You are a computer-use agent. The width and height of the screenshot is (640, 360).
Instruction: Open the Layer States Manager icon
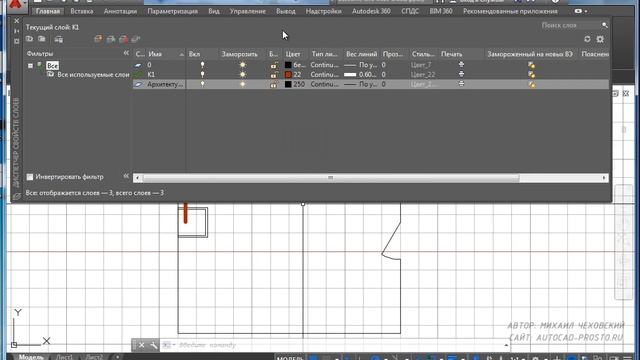59,39
